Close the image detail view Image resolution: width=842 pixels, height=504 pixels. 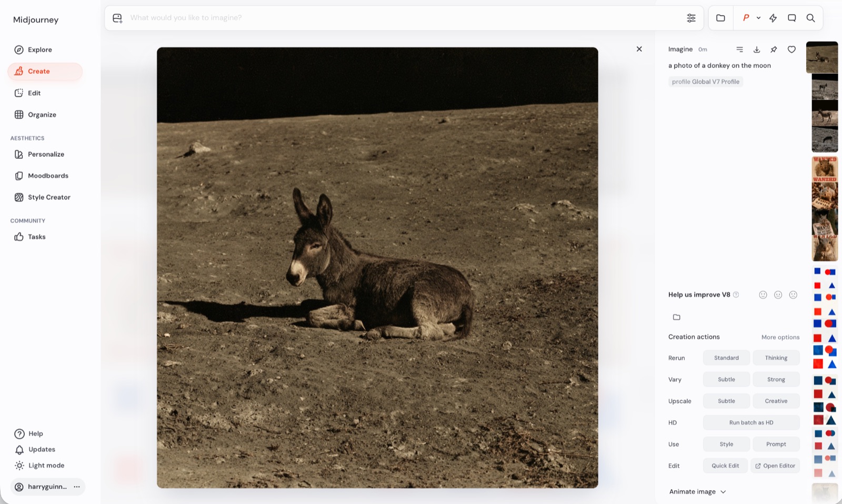[639, 49]
